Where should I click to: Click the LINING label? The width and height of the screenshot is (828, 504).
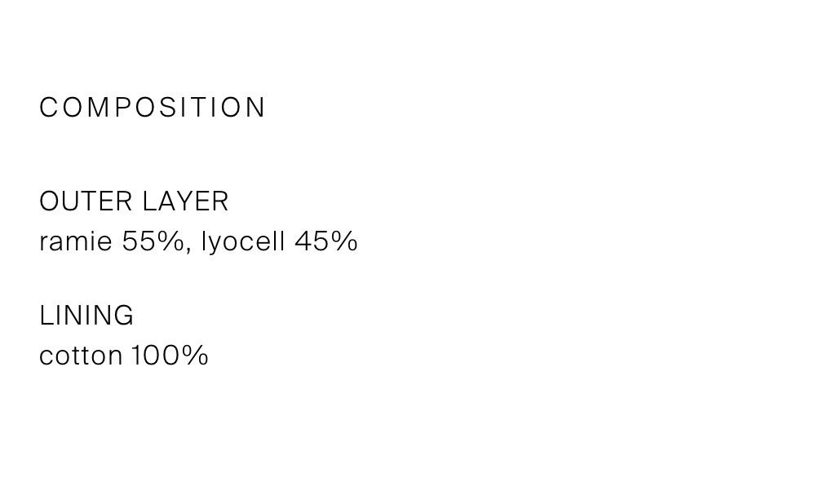[x=86, y=316]
